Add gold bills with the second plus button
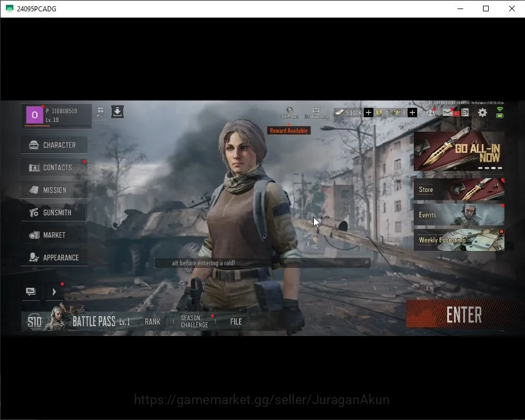 tap(412, 112)
